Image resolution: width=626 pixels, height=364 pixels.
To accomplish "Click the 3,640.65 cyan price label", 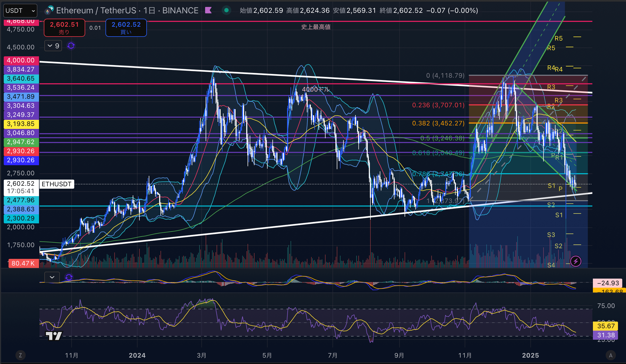I will click(x=21, y=78).
